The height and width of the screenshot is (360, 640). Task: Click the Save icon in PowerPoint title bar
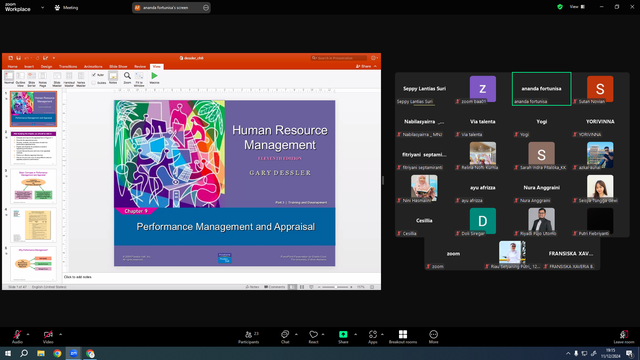point(18,58)
